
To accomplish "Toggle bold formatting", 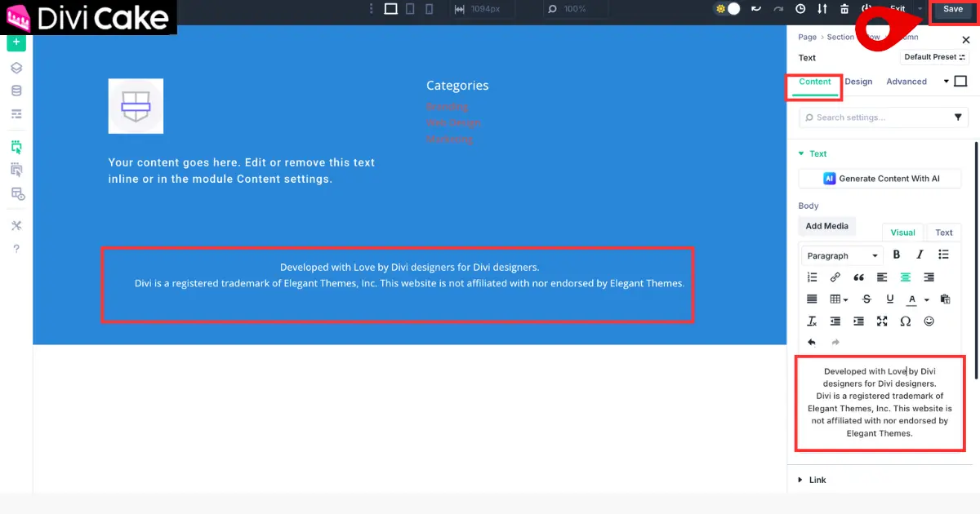I will [x=897, y=255].
